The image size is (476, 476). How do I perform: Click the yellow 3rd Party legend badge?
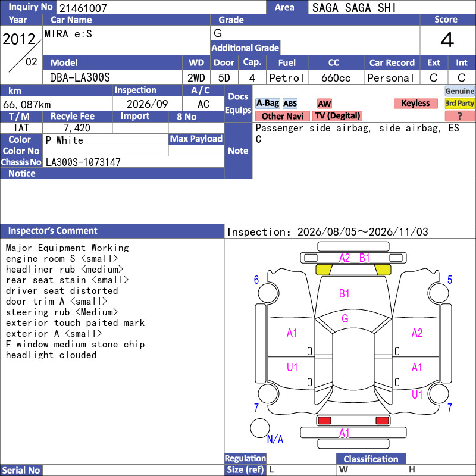[x=459, y=103]
